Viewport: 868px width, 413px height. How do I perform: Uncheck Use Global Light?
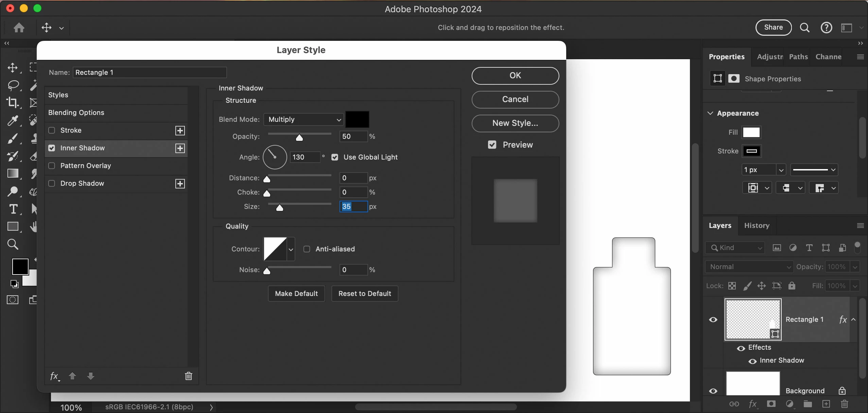(x=335, y=157)
